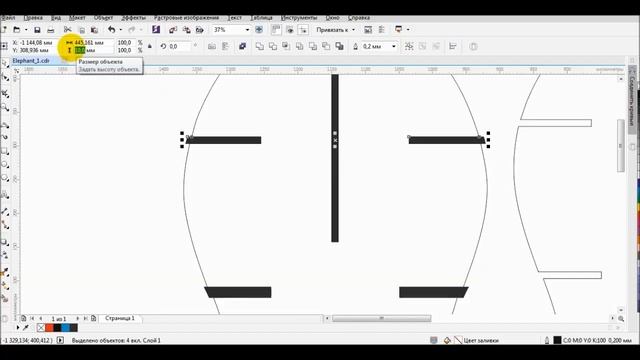This screenshot has height=360, width=640.
Task: Save the document with the floppy icon
Action: click(x=37, y=30)
